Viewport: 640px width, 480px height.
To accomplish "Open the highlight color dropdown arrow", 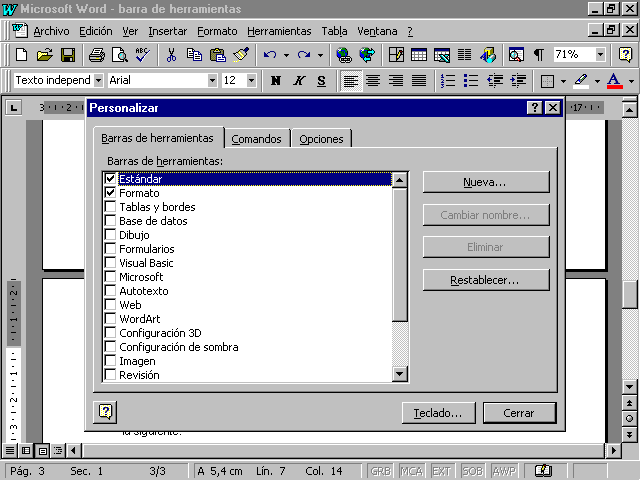I will pyautogui.click(x=597, y=81).
